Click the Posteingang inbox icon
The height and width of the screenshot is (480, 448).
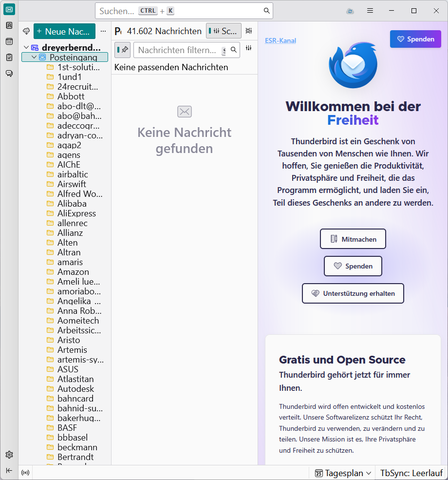pyautogui.click(x=42, y=57)
